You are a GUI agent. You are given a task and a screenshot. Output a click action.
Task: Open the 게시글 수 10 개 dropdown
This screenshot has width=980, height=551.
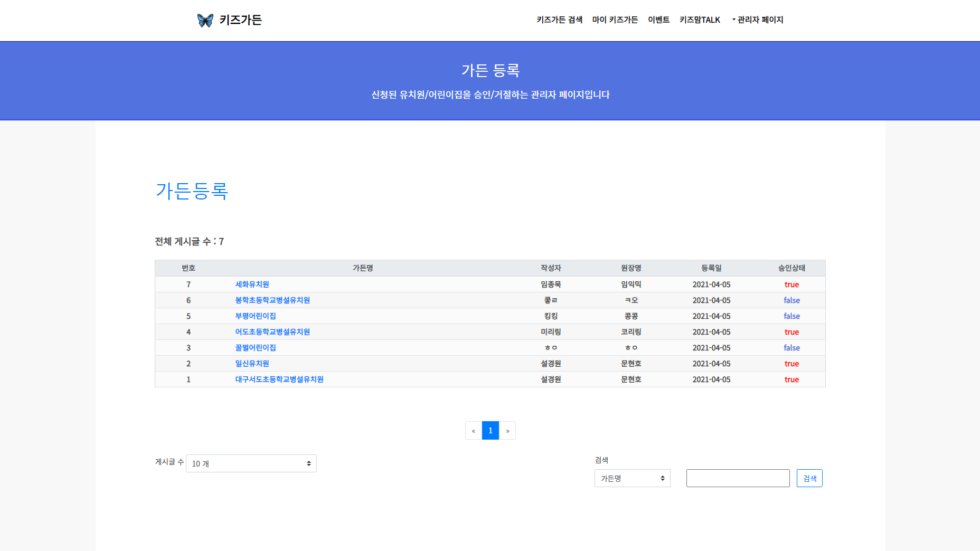click(x=251, y=463)
